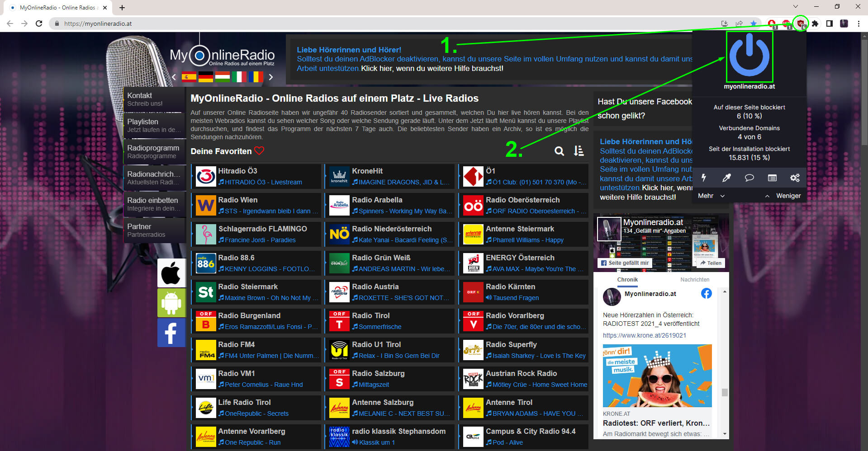Switch to Nachrichten tab in Facebook widget
The width and height of the screenshot is (868, 451).
[695, 280]
